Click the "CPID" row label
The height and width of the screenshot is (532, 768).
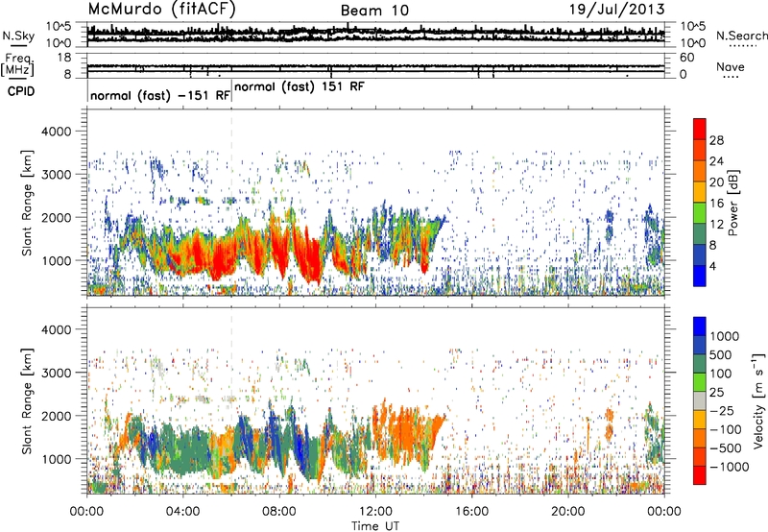click(21, 91)
